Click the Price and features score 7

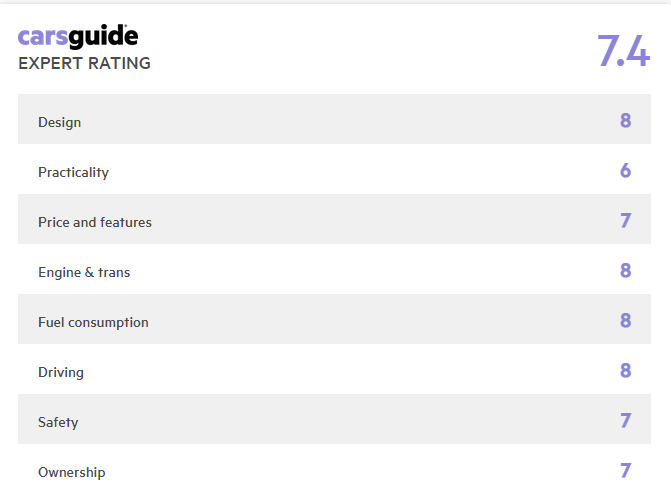[626, 220]
